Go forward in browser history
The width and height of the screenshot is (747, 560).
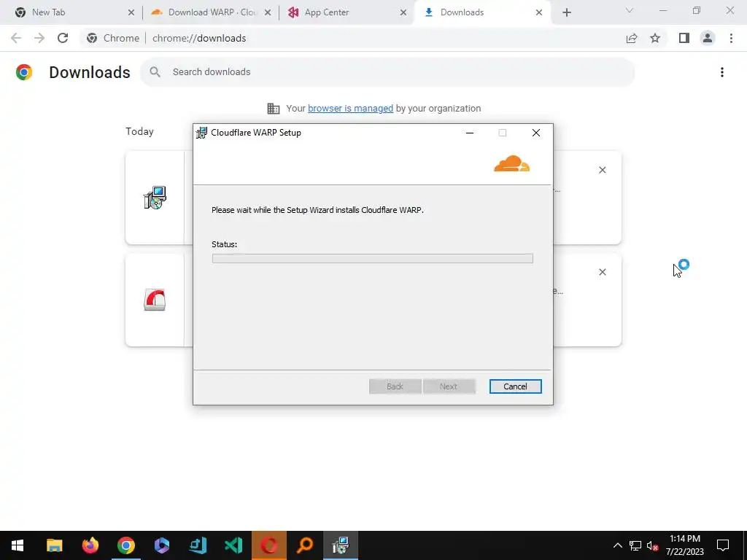(39, 38)
